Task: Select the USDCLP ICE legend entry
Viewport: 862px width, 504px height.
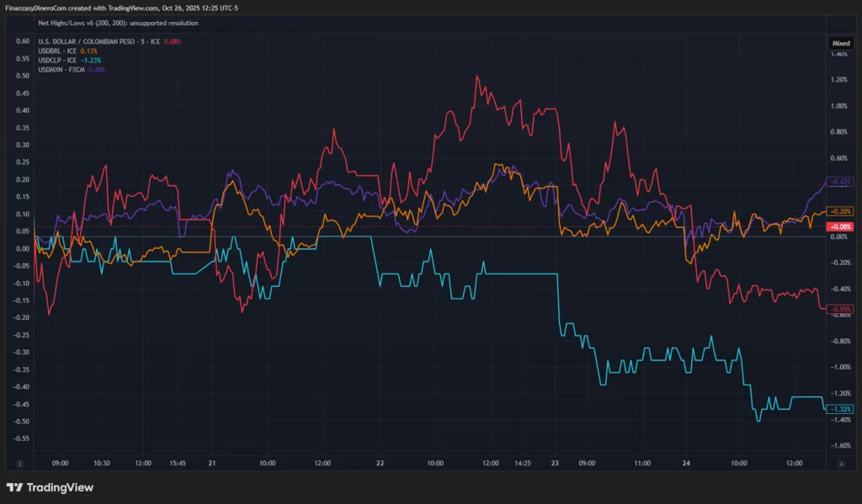Action: pyautogui.click(x=64, y=60)
